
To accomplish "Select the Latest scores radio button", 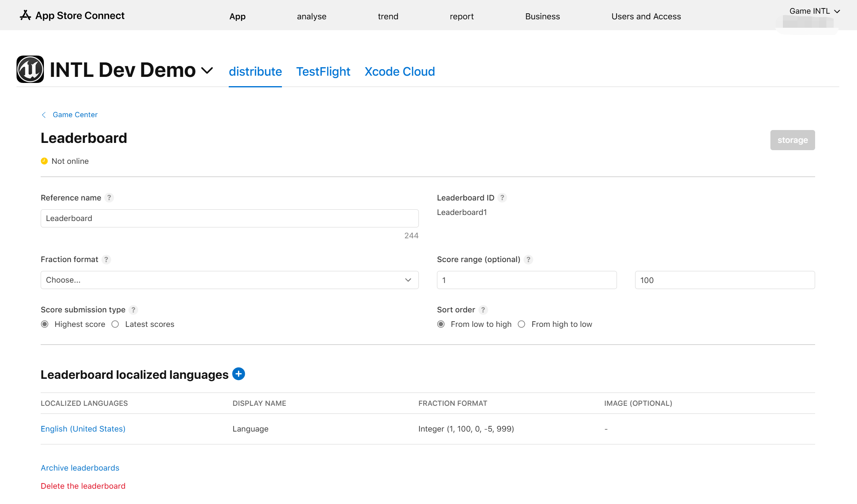I will [115, 324].
